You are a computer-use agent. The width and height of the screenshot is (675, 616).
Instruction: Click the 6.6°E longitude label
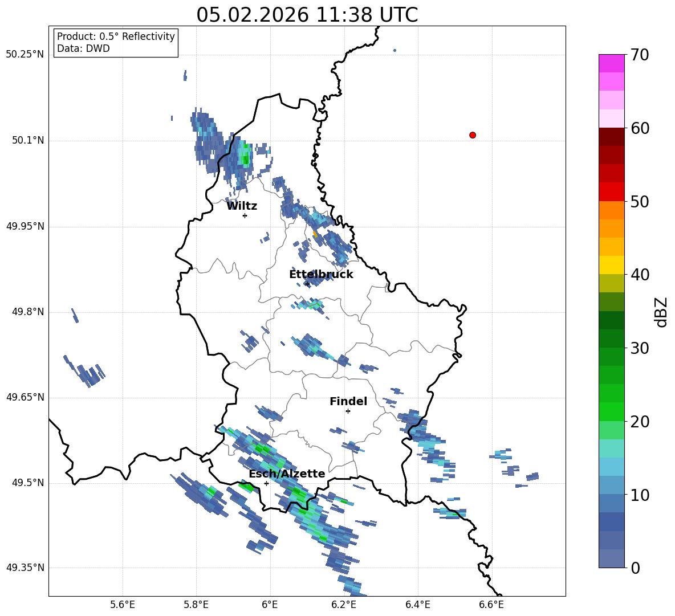tap(491, 605)
